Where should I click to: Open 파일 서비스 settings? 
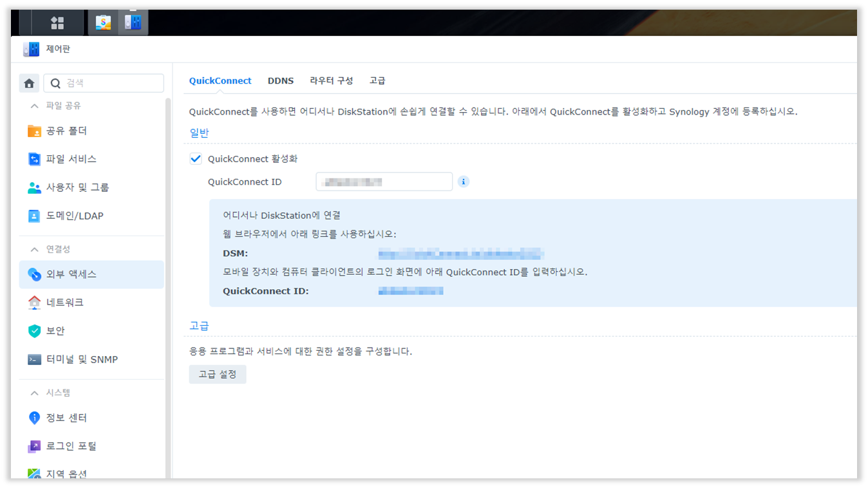[91, 159]
